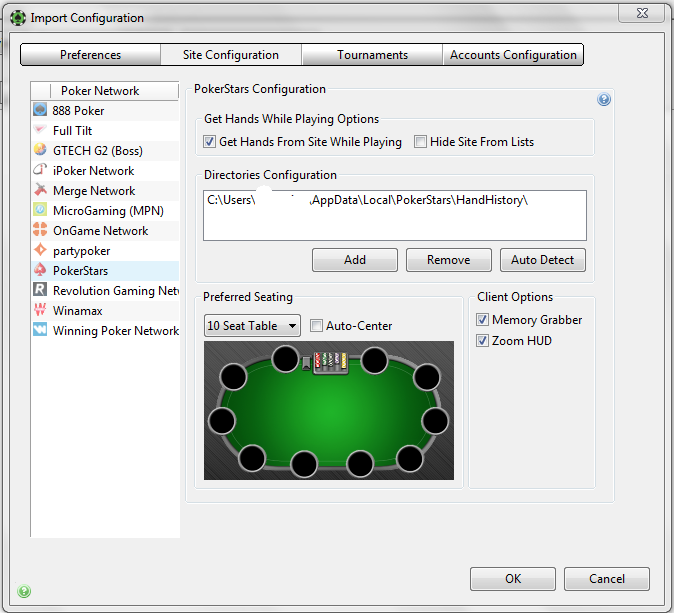Screen dimensions: 674x613
Task: Click the 888 Poker site icon
Action: coord(40,110)
